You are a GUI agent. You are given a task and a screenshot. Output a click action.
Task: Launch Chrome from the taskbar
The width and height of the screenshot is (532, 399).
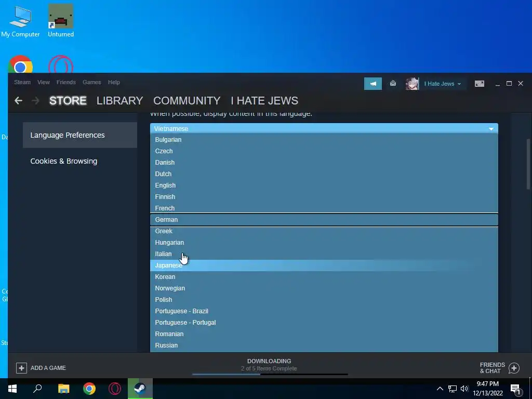pos(89,389)
